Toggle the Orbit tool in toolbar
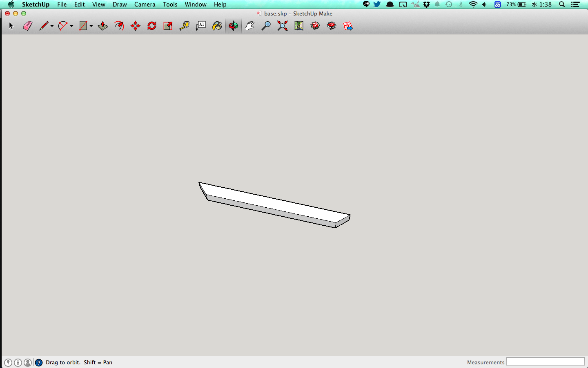 tap(233, 26)
